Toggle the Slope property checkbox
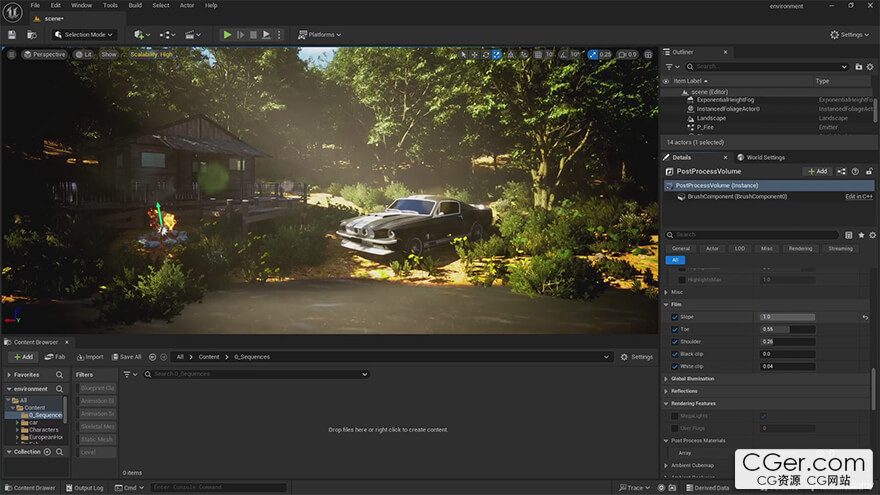This screenshot has width=880, height=495. (675, 317)
